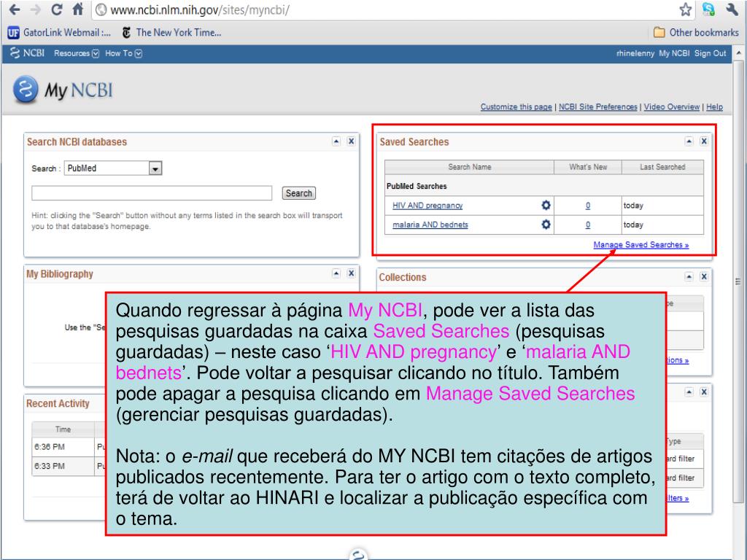Close the My Bibliography panel
The height and width of the screenshot is (560, 747).
click(x=351, y=273)
